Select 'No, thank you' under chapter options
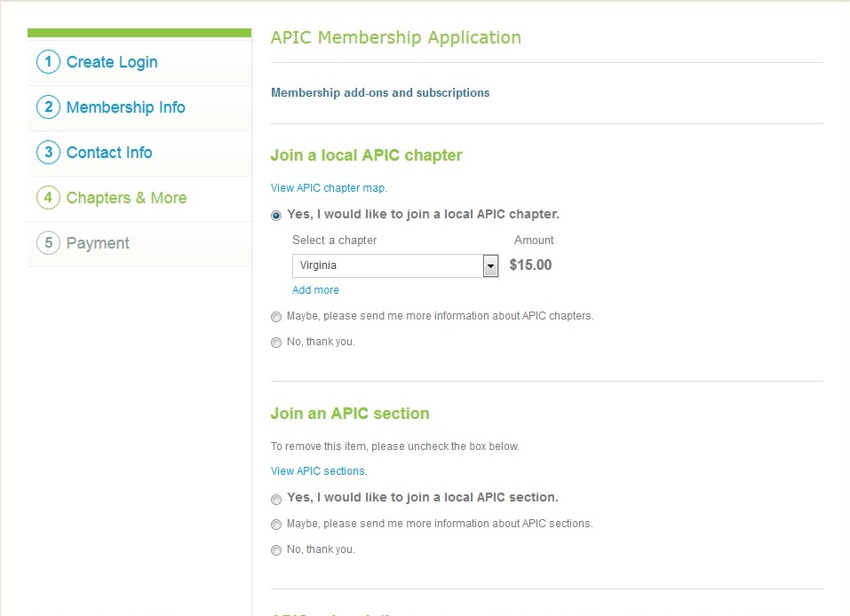Image resolution: width=850 pixels, height=616 pixels. [276, 343]
